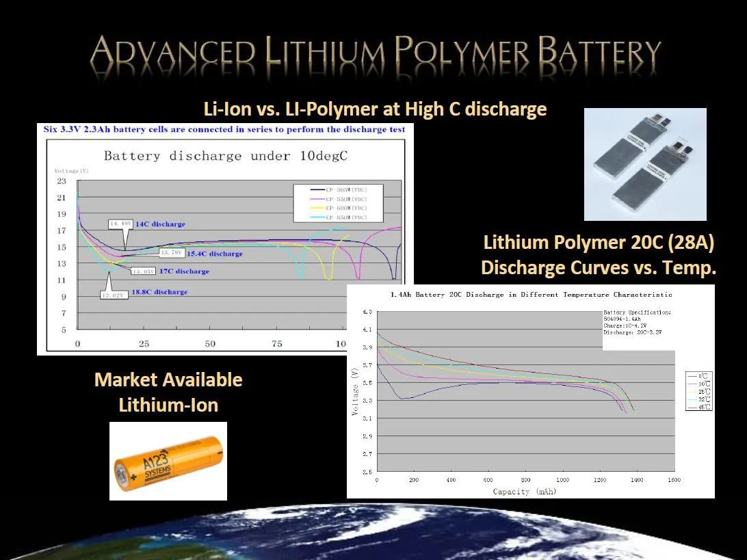
Task: Click the 13.78V callout box
Action: (x=172, y=253)
